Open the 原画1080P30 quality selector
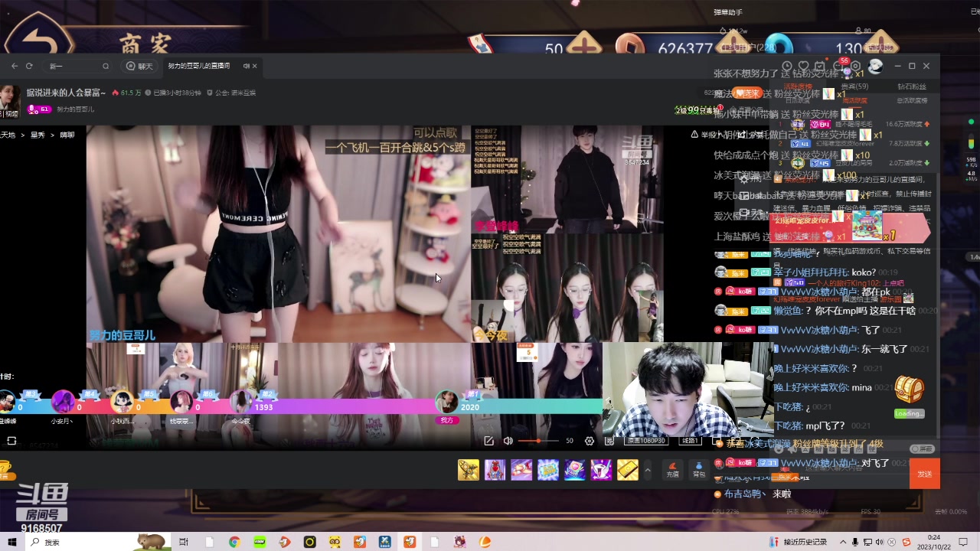 [646, 441]
